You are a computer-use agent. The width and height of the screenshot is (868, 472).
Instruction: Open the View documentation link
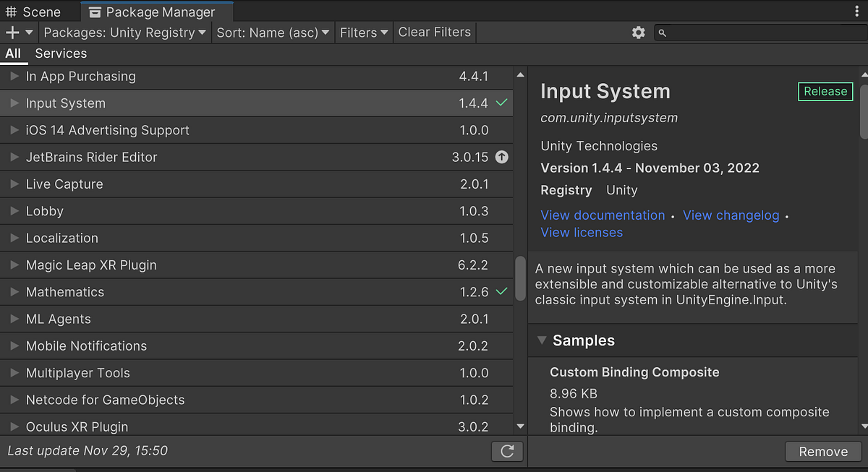click(603, 215)
